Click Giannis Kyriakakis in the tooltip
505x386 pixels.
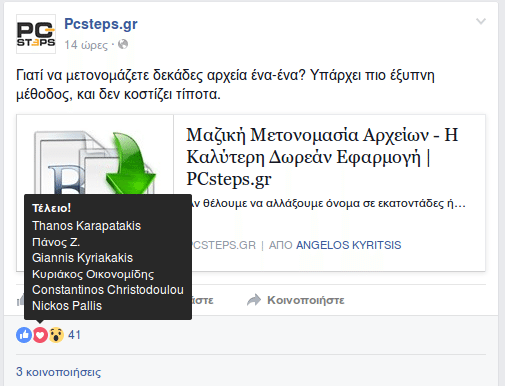82,258
